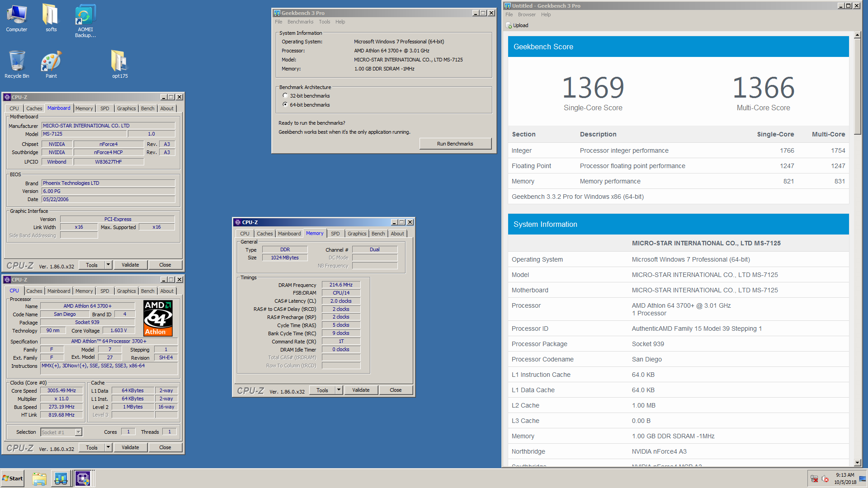Image resolution: width=868 pixels, height=488 pixels.
Task: Click Core Voltage value 1.603 V
Action: pyautogui.click(x=118, y=330)
